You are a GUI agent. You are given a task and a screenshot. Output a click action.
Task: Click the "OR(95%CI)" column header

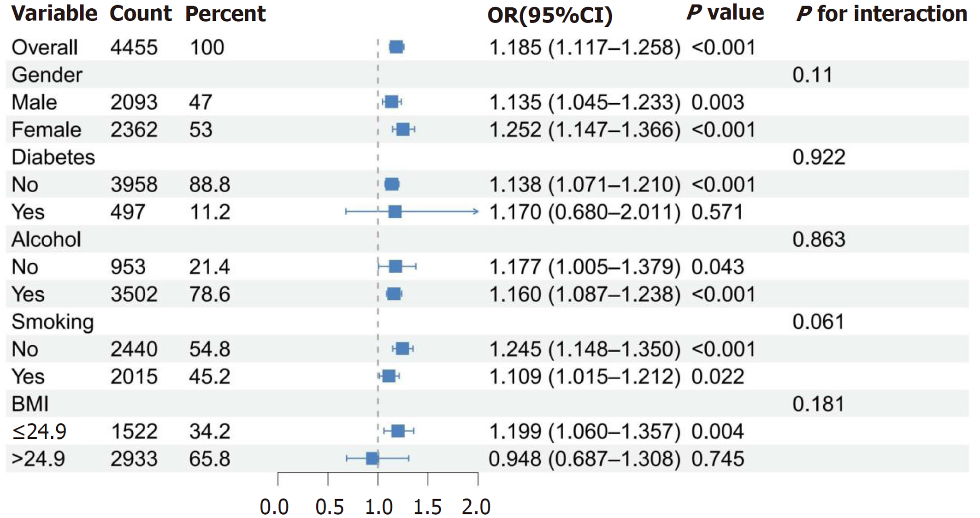549,16
